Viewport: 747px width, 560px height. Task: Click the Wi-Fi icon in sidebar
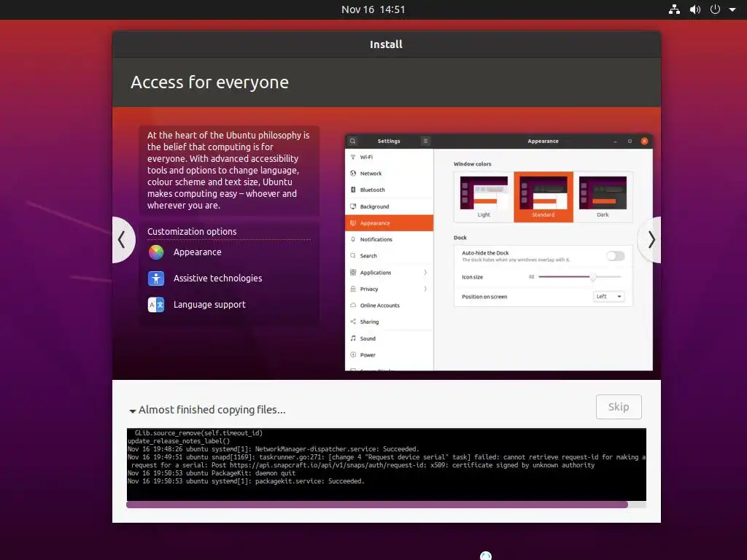[x=353, y=157]
